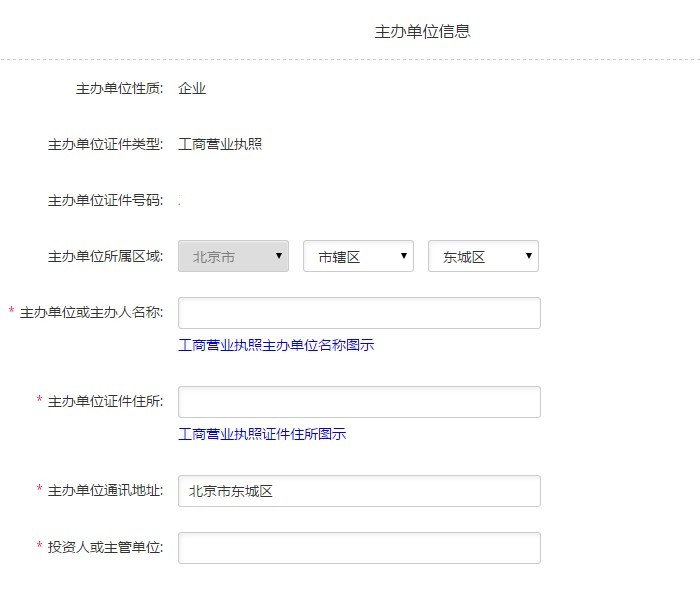The image size is (700, 594).
Task: View the 工商营业执照证件住所图示 link
Action: tap(262, 434)
